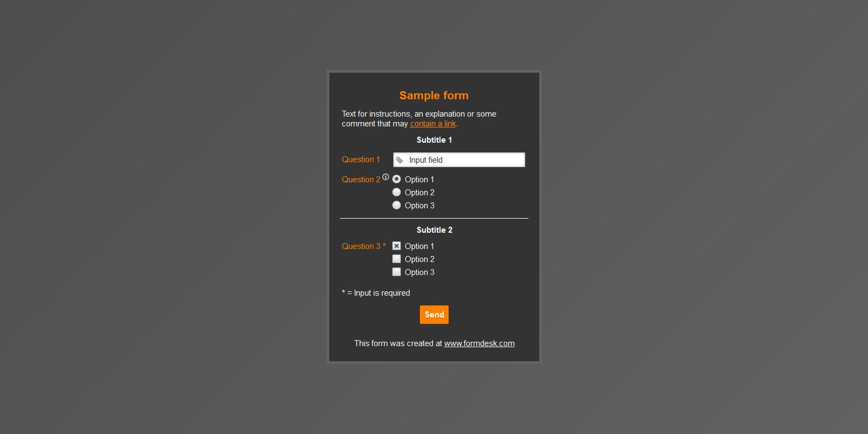Submit the form with the Send button
The height and width of the screenshot is (434, 868).
click(x=434, y=315)
